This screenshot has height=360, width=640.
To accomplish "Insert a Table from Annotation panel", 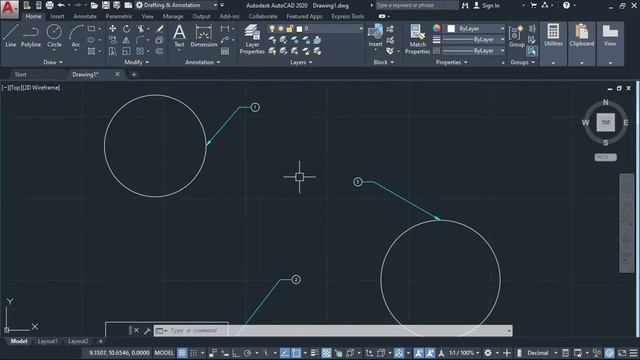I will pyautogui.click(x=225, y=51).
